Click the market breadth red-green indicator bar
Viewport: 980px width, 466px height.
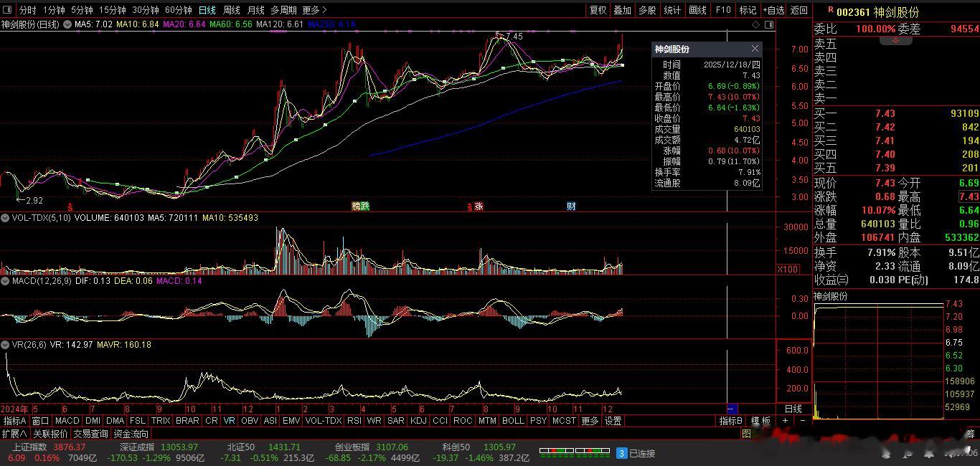[x=574, y=452]
